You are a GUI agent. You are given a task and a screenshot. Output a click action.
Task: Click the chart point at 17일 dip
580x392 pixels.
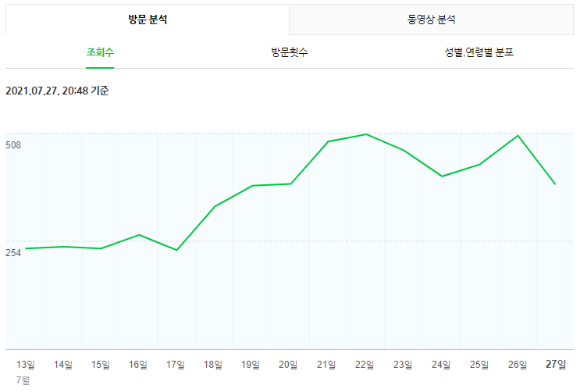pyautogui.click(x=177, y=250)
